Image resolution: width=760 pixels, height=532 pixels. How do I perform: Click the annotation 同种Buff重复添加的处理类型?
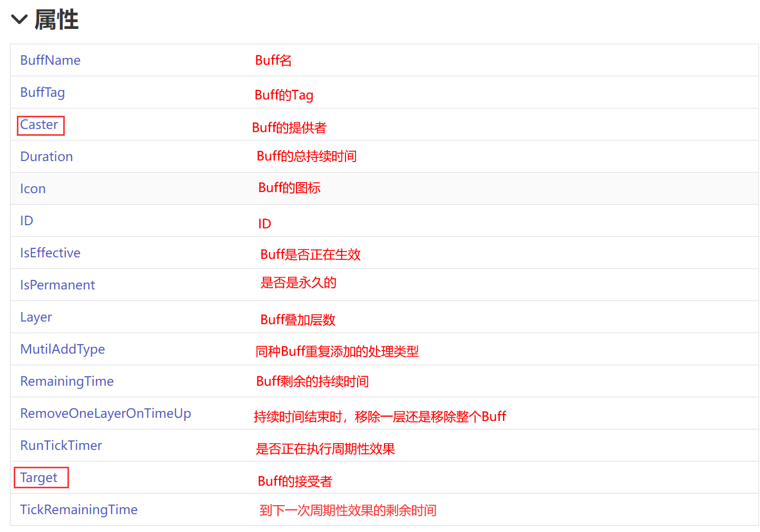click(x=337, y=352)
